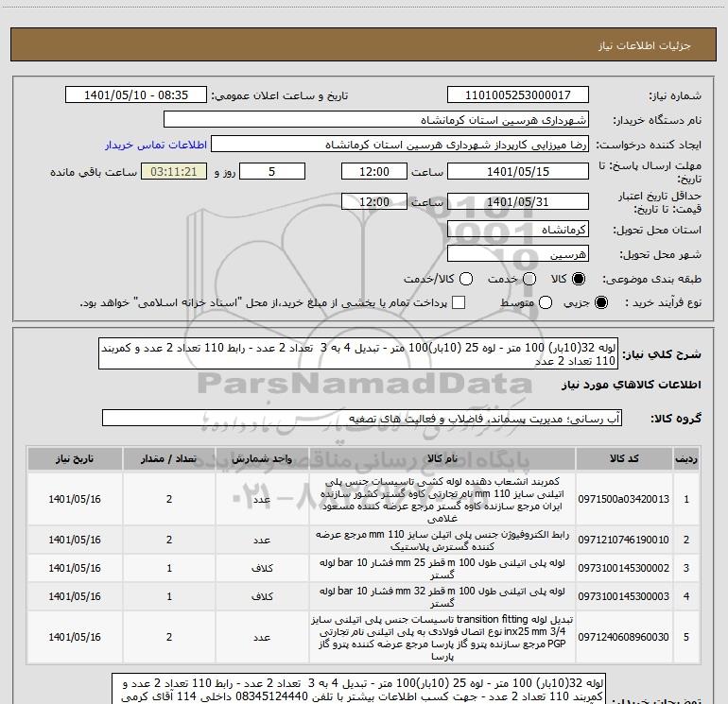This screenshot has height=704, width=728.
Task: Click the price validity date 1401/05/31 field
Action: pos(518,201)
